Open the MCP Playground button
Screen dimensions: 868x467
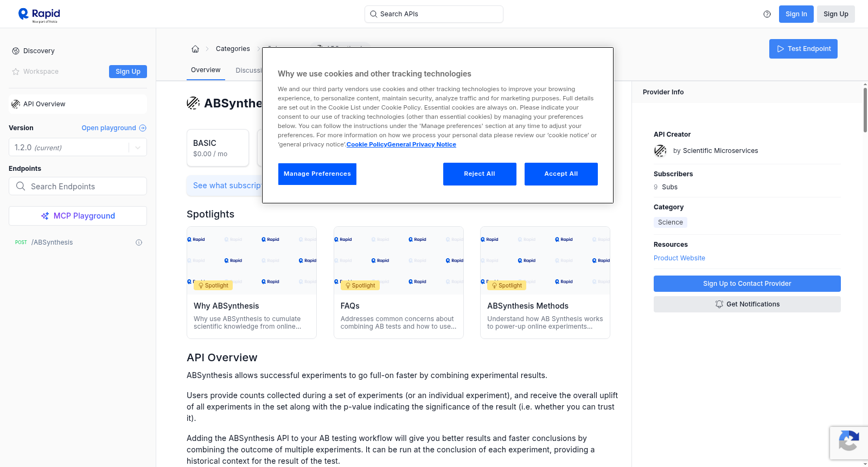click(x=78, y=216)
